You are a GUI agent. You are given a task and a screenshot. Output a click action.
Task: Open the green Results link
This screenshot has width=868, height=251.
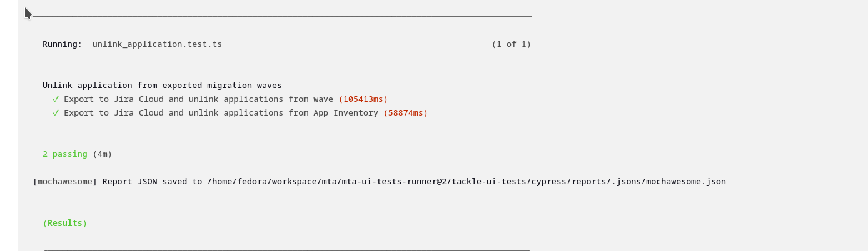coord(65,223)
